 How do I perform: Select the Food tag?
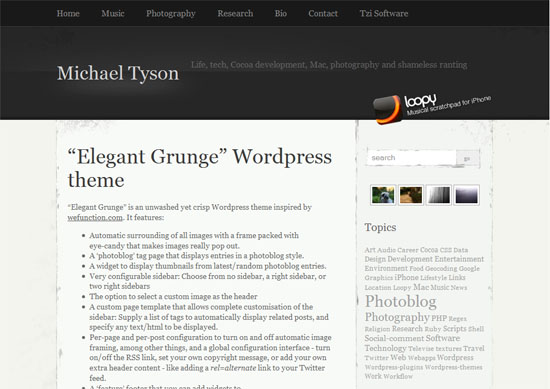(416, 269)
